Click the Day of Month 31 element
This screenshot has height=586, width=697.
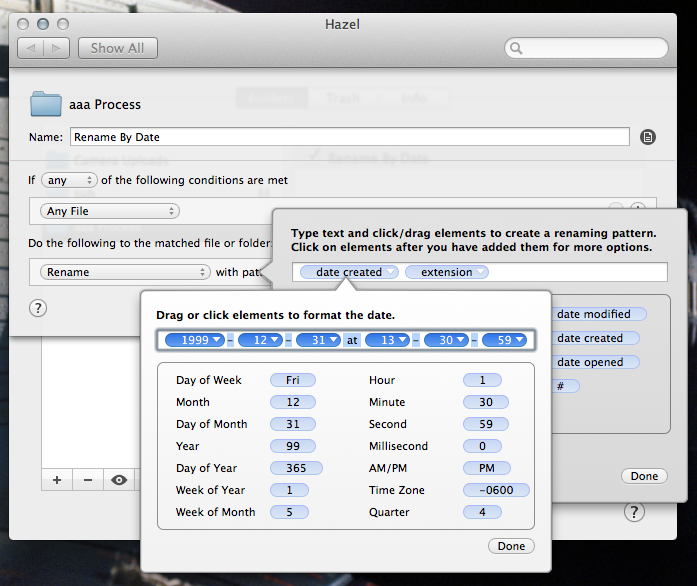pos(293,424)
